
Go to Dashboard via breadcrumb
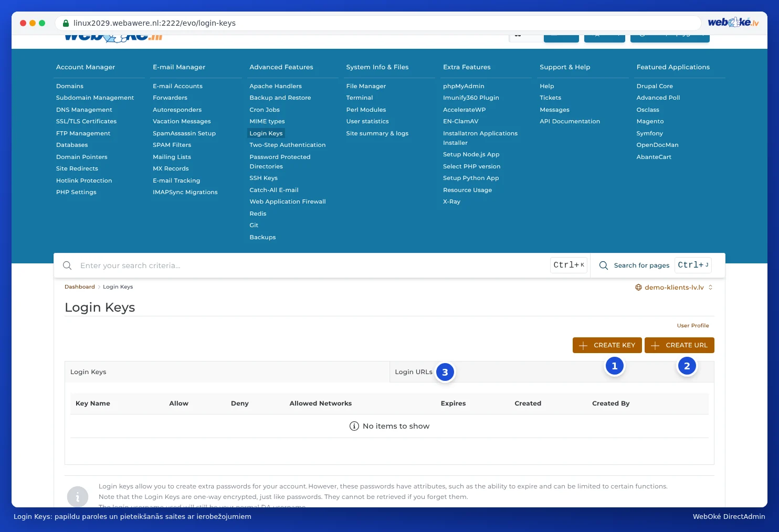[x=80, y=287]
